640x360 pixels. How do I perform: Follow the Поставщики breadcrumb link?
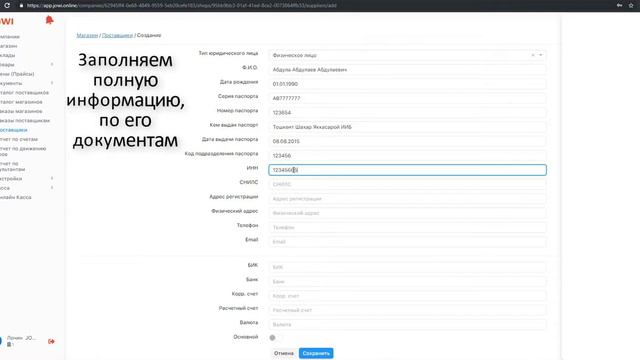click(118, 36)
